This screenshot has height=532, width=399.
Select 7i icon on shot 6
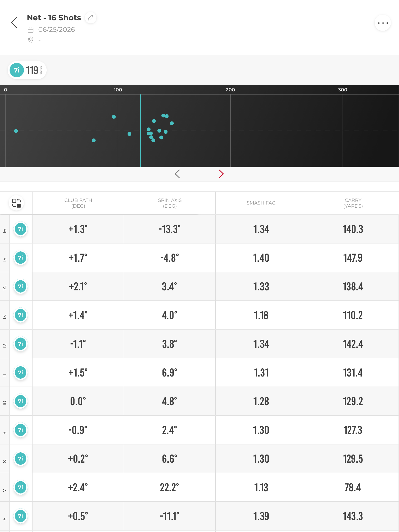tap(21, 516)
